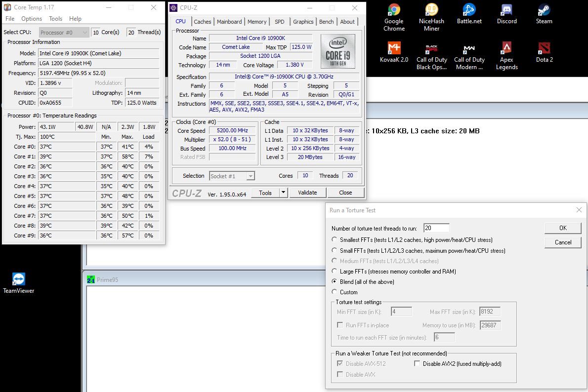Click the Prime95 window icon
Screen dimensions: 588x392
[x=91, y=279]
